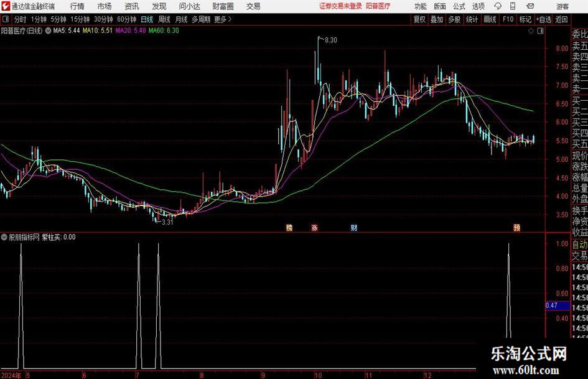
Task: Open the 功能 menu
Action: point(421,6)
